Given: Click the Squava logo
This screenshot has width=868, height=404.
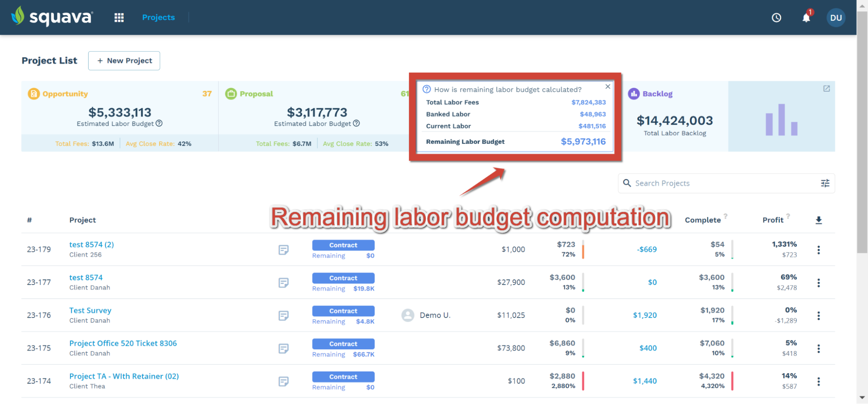Looking at the screenshot, I should [52, 17].
